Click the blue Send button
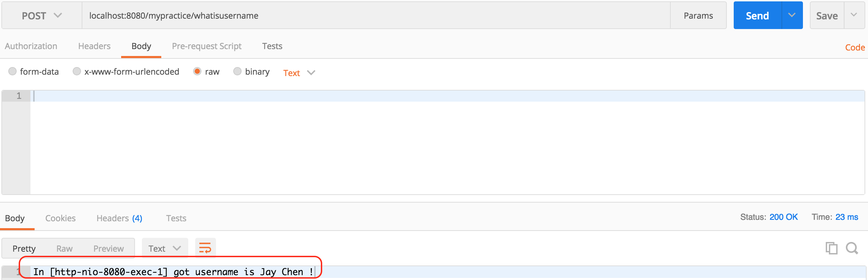The width and height of the screenshot is (868, 280). [757, 16]
